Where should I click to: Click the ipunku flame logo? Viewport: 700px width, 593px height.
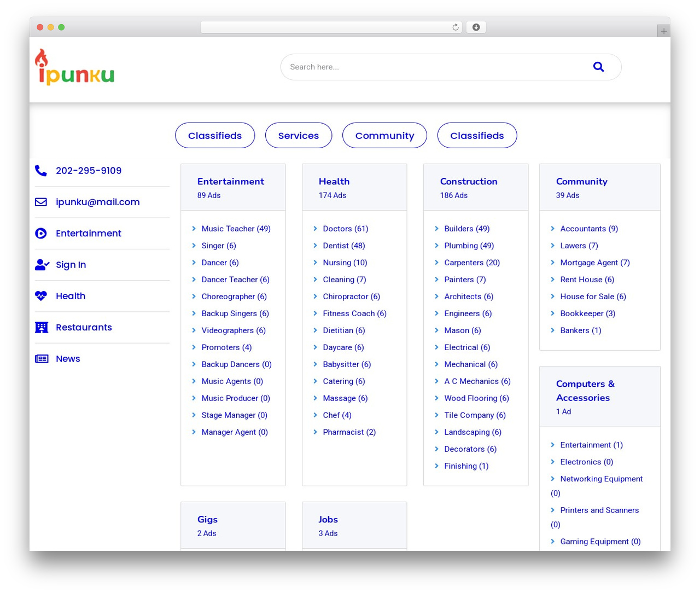tap(75, 67)
